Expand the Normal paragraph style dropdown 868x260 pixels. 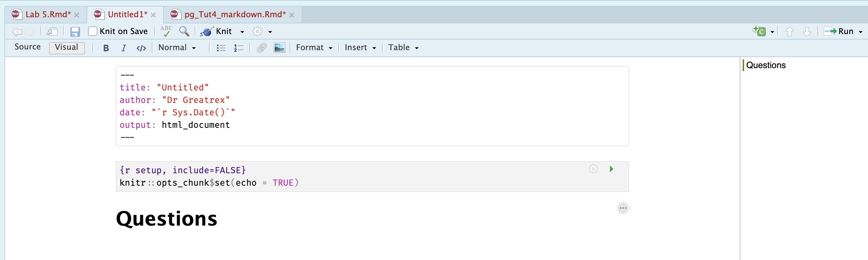pos(177,48)
